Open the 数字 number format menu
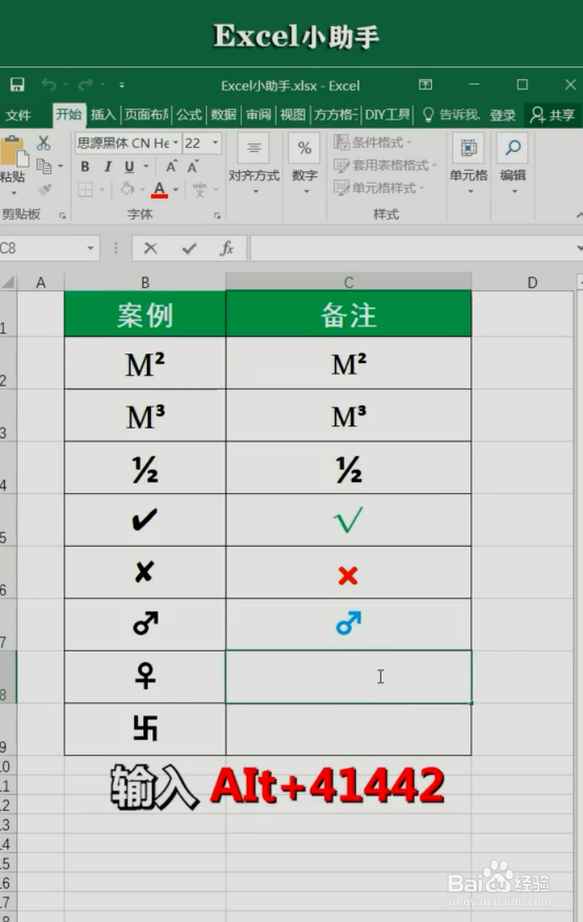 (x=305, y=165)
